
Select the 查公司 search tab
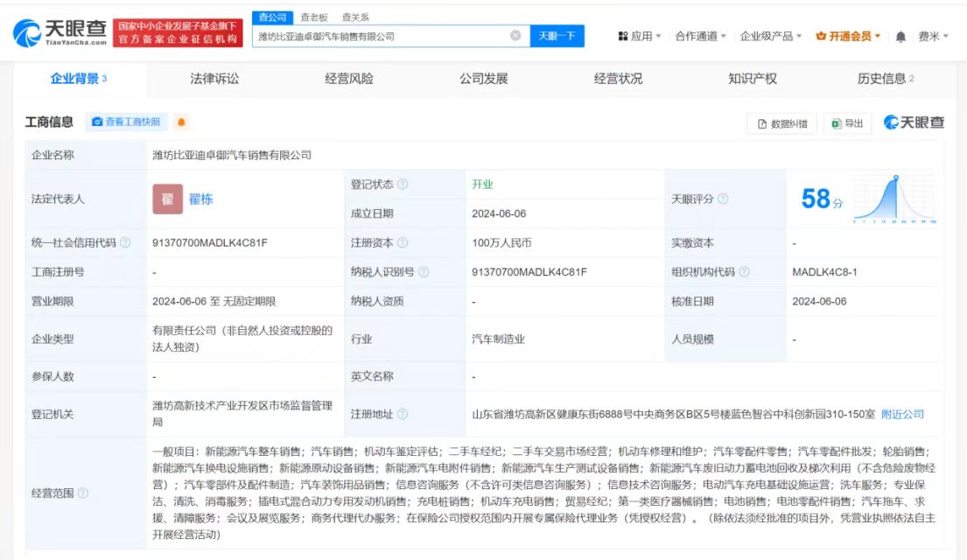(272, 17)
